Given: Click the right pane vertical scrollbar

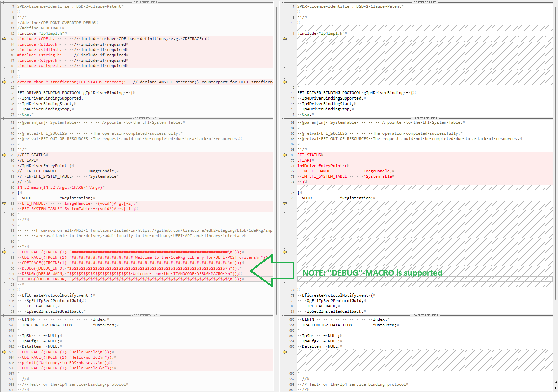Looking at the screenshot, I should tap(555, 152).
